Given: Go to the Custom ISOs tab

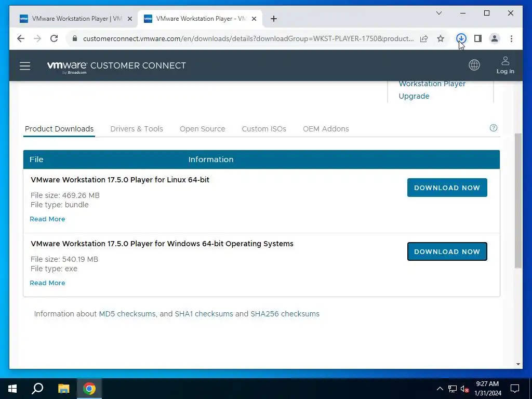Looking at the screenshot, I should pyautogui.click(x=264, y=129).
